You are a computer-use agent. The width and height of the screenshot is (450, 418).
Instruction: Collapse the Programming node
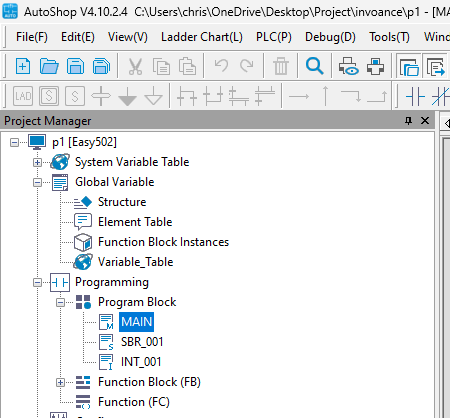click(x=37, y=283)
